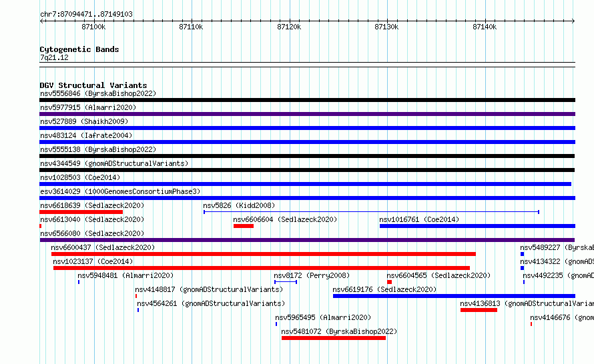Click the 87100k ruler tick label

[x=93, y=27]
